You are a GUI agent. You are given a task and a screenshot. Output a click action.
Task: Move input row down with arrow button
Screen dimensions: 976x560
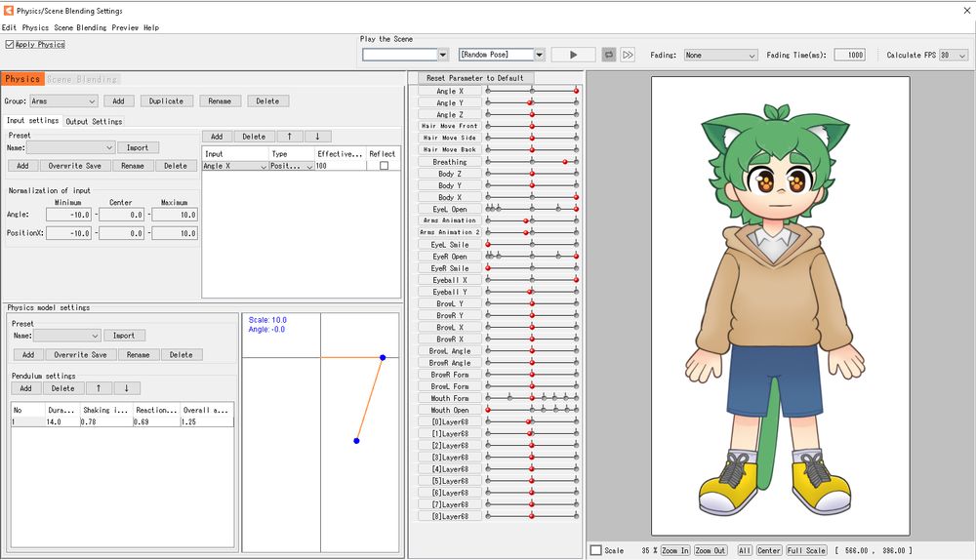pyautogui.click(x=317, y=137)
